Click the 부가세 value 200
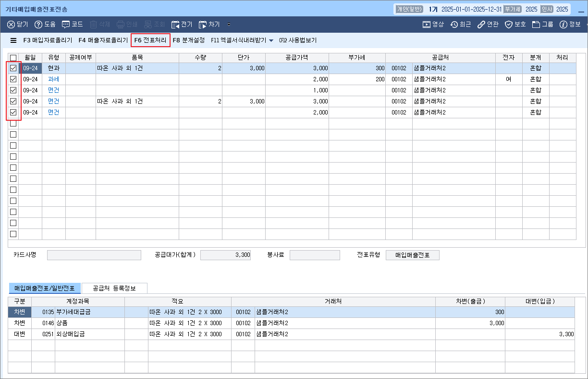 pyautogui.click(x=380, y=79)
